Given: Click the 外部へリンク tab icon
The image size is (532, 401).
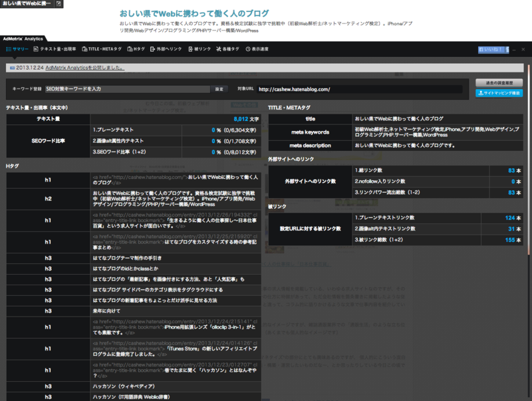Looking at the screenshot, I should coord(152,49).
